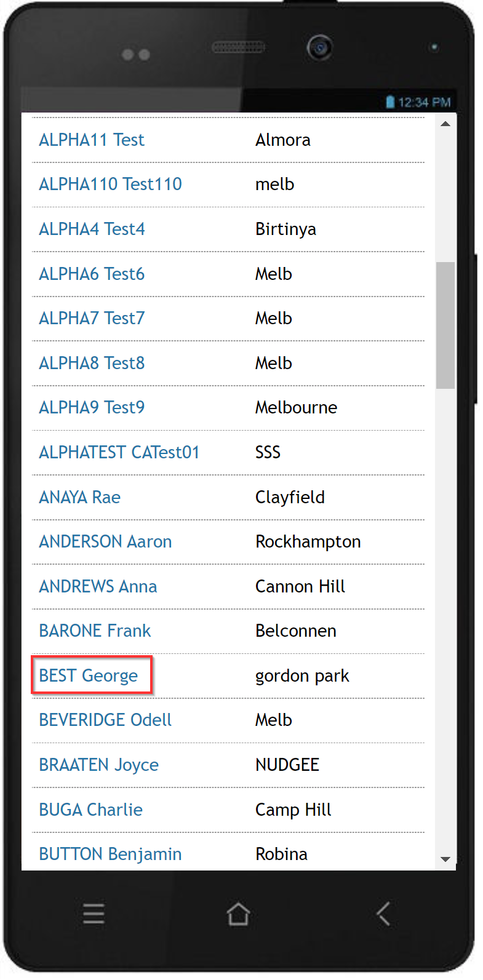Open BEVERIDGE Odell's details
Viewport: 483px width, 980px height.
pyautogui.click(x=105, y=720)
